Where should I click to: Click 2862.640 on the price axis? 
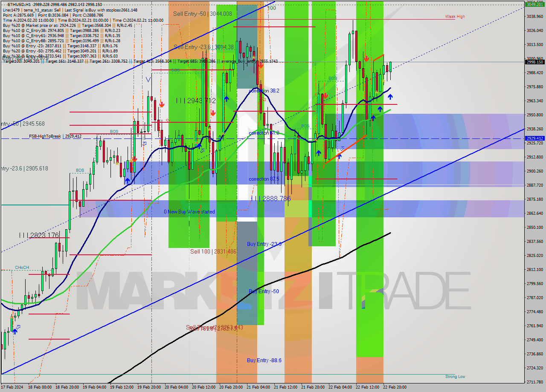[x=535, y=213]
